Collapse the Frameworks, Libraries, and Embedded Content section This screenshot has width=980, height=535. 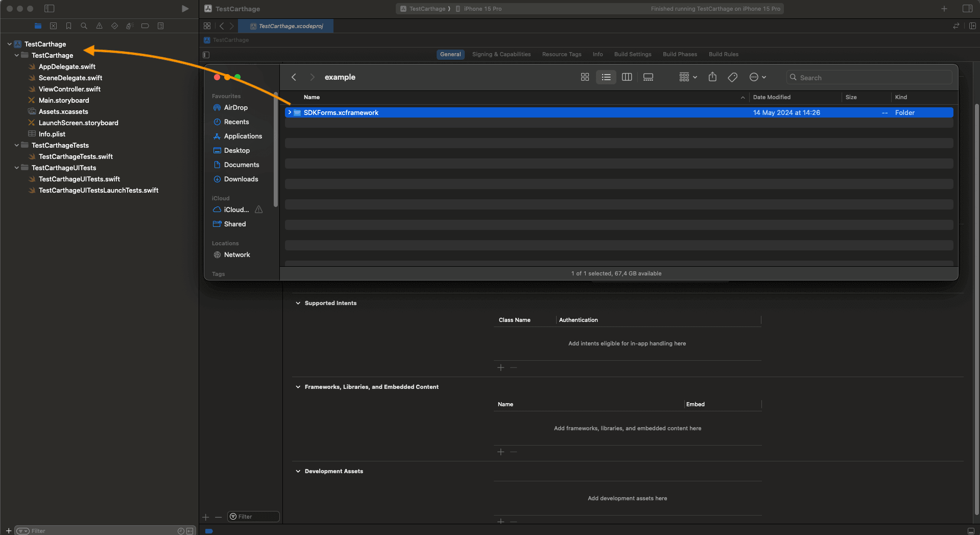click(x=298, y=387)
